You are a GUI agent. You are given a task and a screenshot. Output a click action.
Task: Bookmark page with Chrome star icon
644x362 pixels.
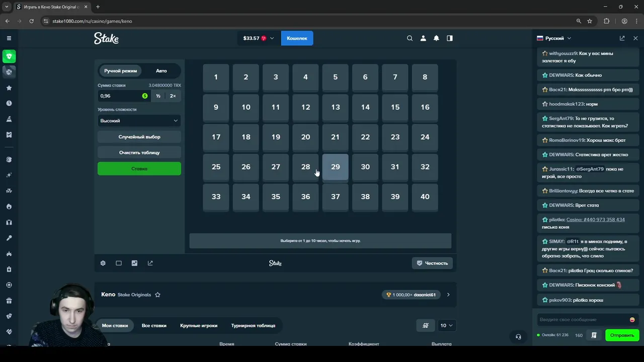[590, 21]
